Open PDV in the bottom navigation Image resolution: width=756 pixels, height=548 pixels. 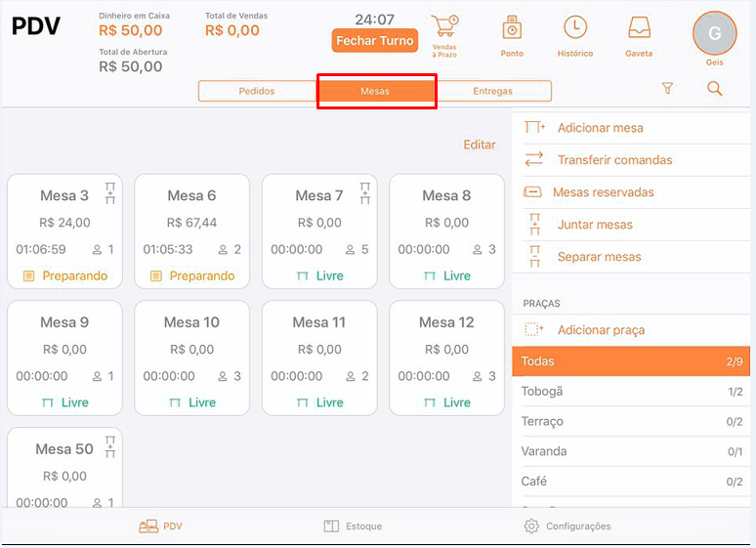160,527
